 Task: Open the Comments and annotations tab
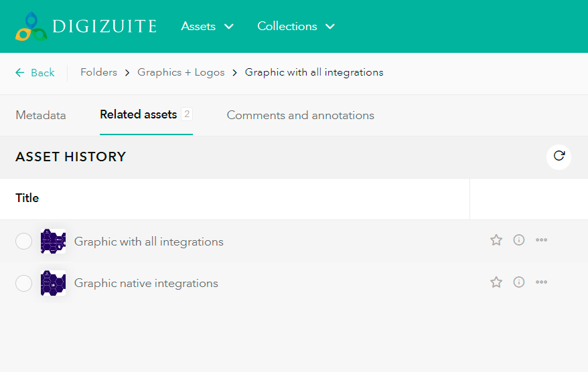tap(300, 115)
